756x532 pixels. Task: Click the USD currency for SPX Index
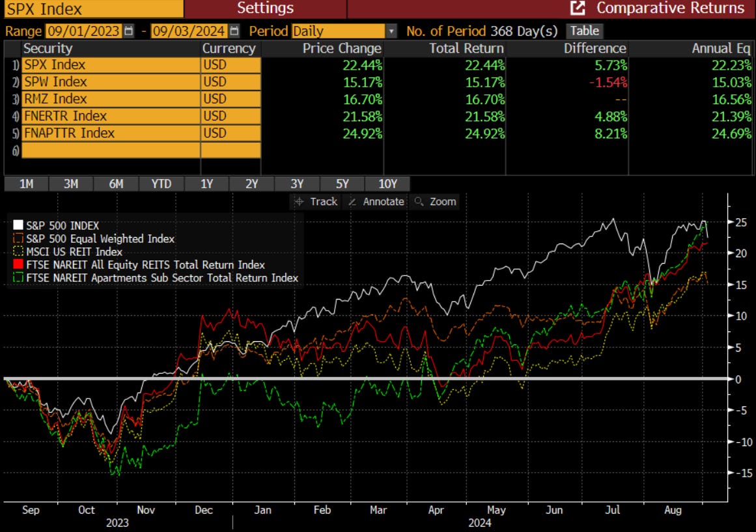(x=231, y=65)
